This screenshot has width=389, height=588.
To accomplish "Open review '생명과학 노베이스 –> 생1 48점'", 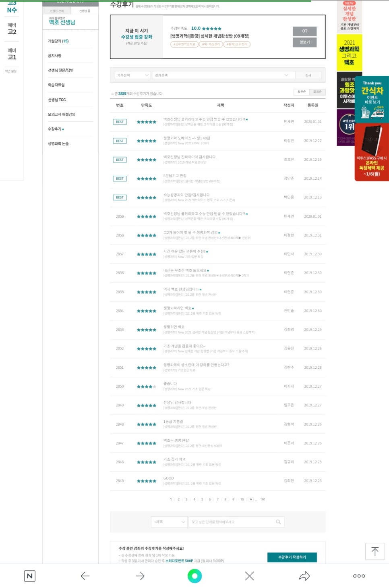I will [x=187, y=138].
